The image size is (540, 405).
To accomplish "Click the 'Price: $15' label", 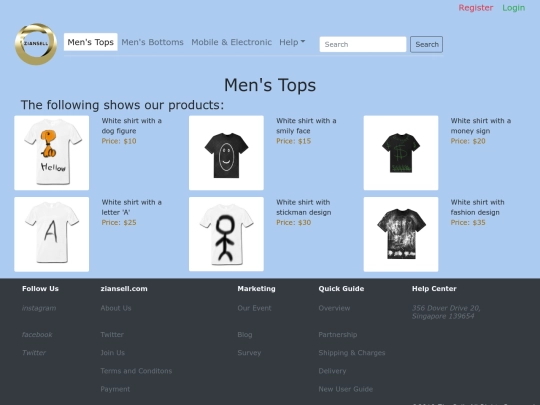I will tap(293, 141).
